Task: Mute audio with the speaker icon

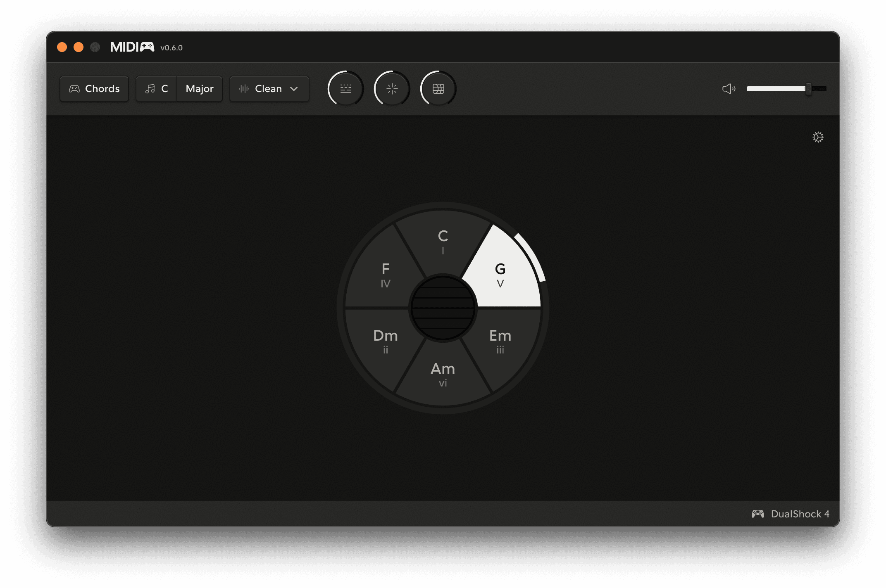Action: pos(729,89)
